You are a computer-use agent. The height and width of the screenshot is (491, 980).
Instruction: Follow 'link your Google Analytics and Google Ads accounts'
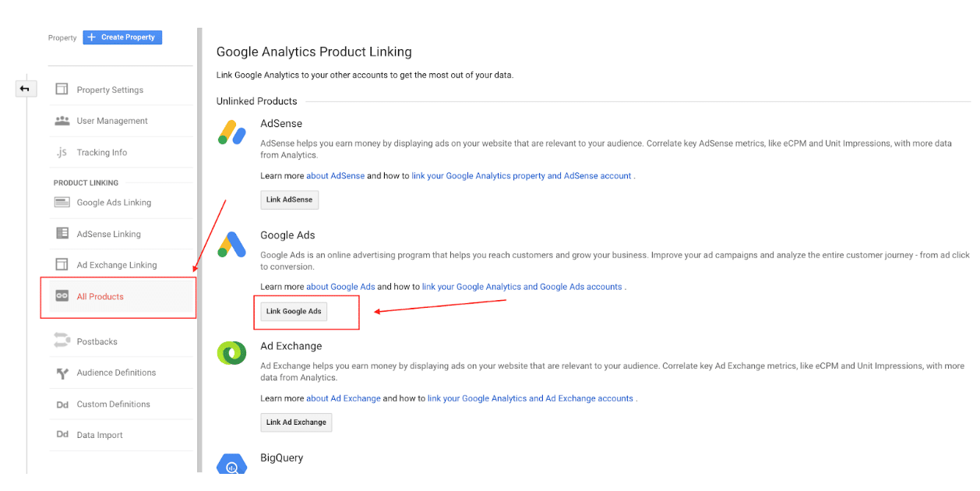pos(522,287)
